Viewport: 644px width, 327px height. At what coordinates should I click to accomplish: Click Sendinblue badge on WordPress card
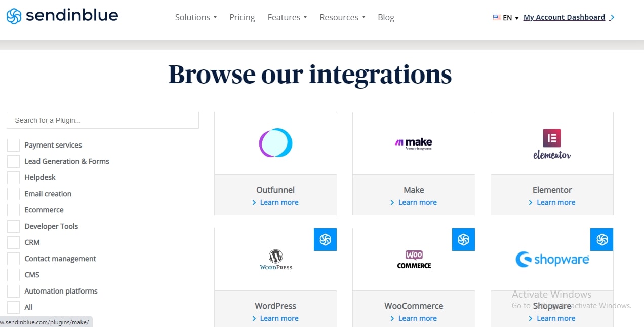[325, 239]
